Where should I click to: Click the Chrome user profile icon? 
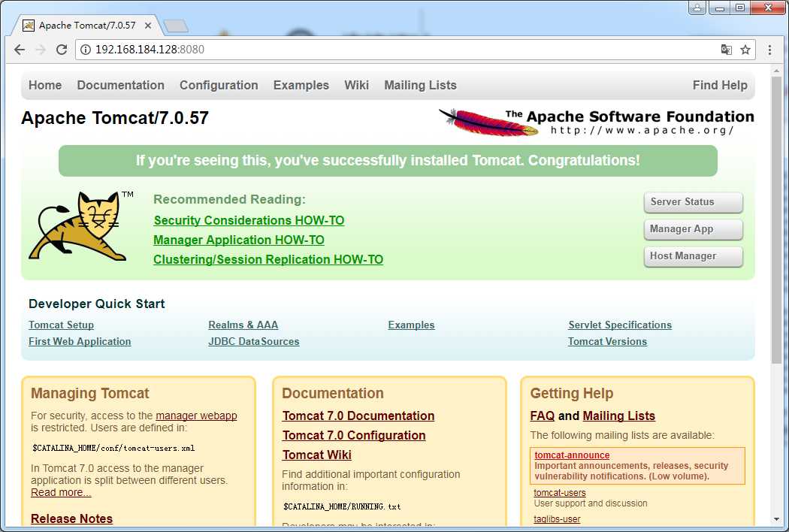pyautogui.click(x=697, y=8)
